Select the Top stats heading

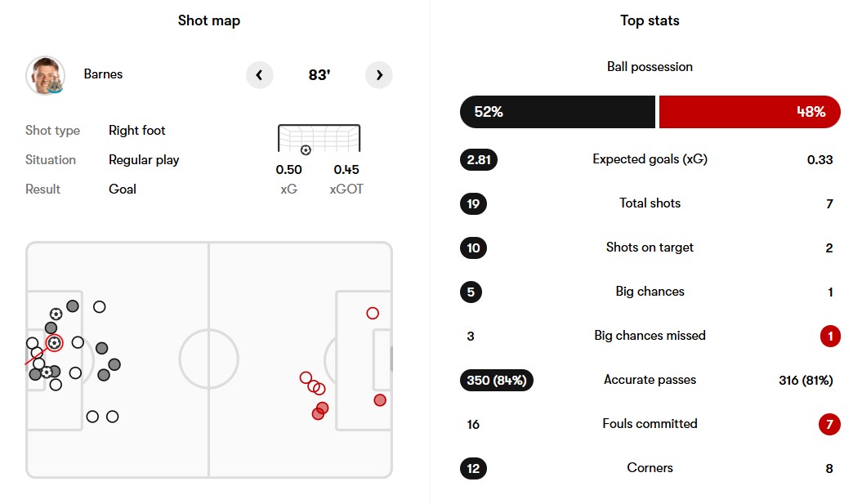click(x=650, y=20)
